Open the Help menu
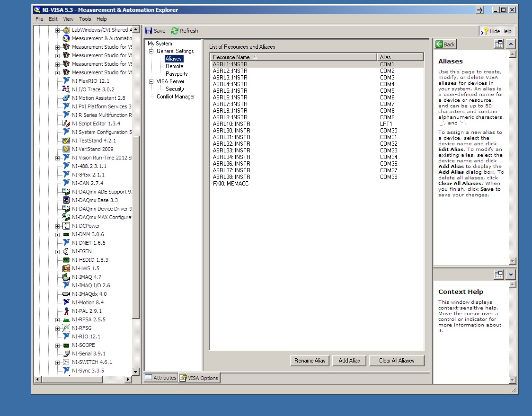The width and height of the screenshot is (532, 416). click(x=101, y=19)
